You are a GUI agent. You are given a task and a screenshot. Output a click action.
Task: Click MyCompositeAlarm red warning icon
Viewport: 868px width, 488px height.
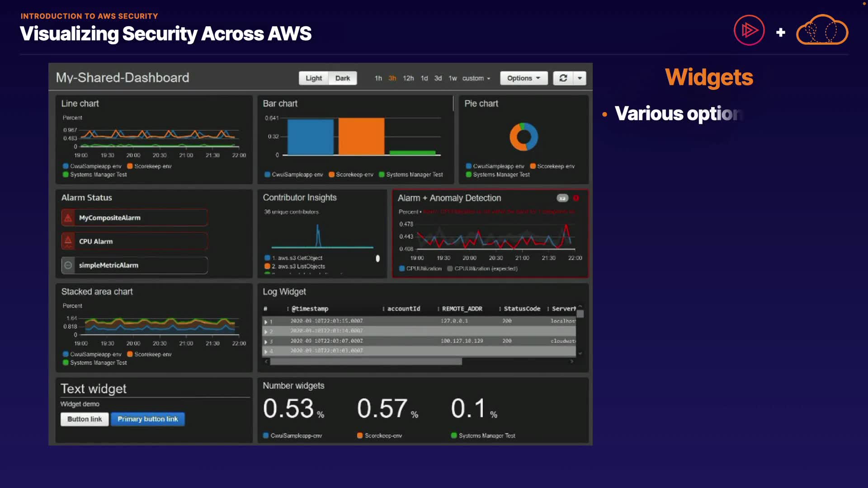68,218
